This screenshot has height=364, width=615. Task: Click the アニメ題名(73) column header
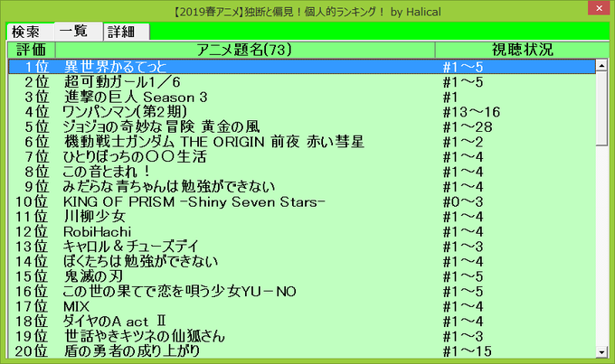point(245,50)
